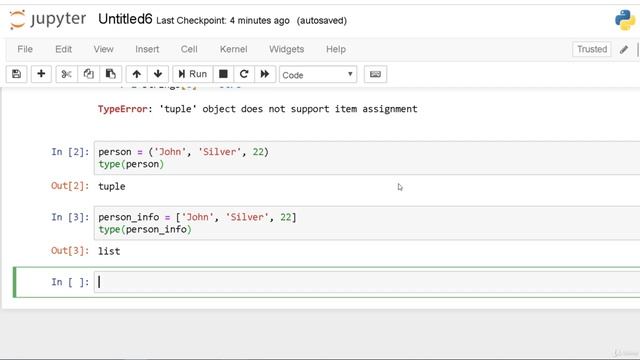Image resolution: width=640 pixels, height=360 pixels.
Task: Run the current cell
Action: (193, 74)
